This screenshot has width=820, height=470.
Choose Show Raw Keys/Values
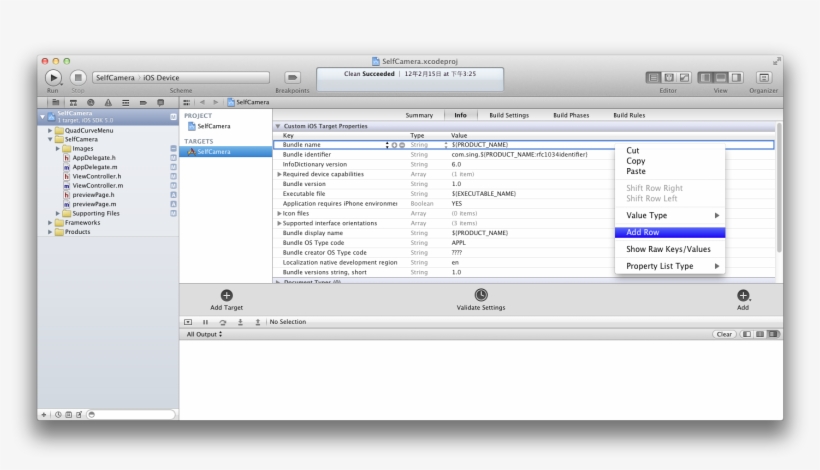tap(670, 249)
